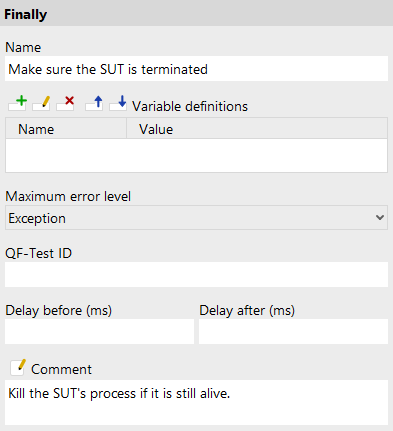Click inside the Comment text area
This screenshot has height=431, width=393.
point(196,402)
